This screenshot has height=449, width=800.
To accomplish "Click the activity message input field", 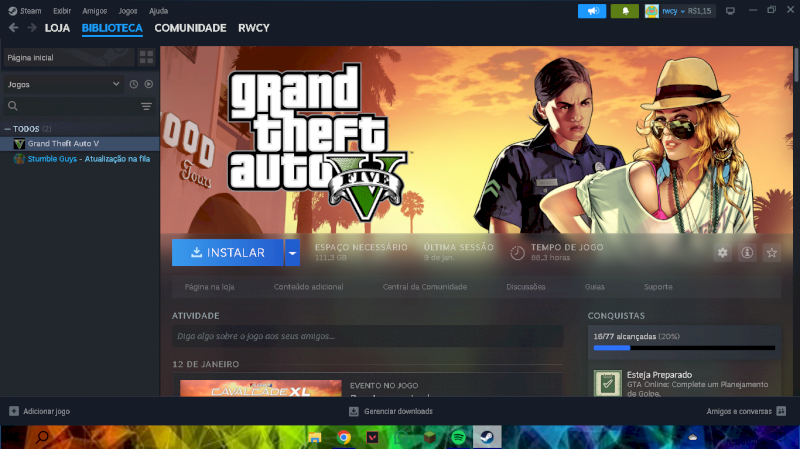I will (x=367, y=336).
